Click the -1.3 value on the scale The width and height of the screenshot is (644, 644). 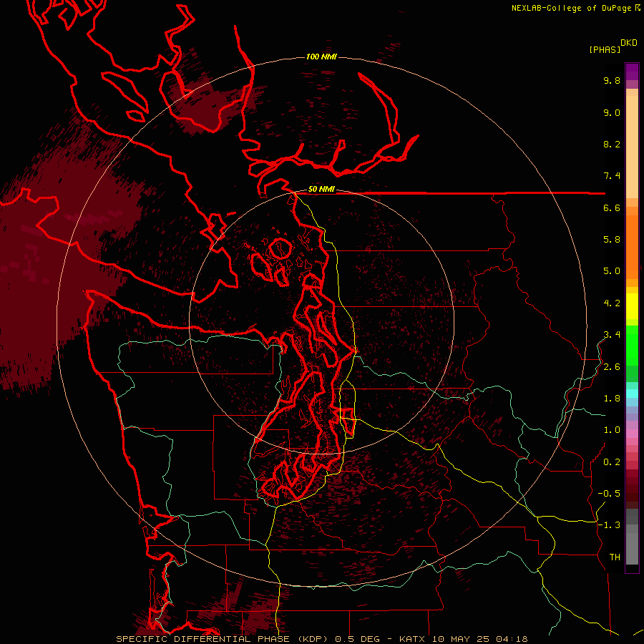(609, 525)
